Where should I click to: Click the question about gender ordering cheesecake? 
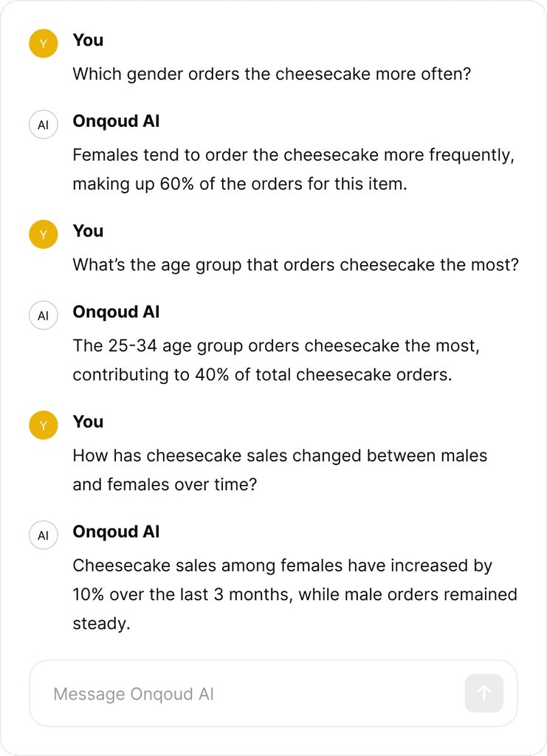[x=272, y=74]
